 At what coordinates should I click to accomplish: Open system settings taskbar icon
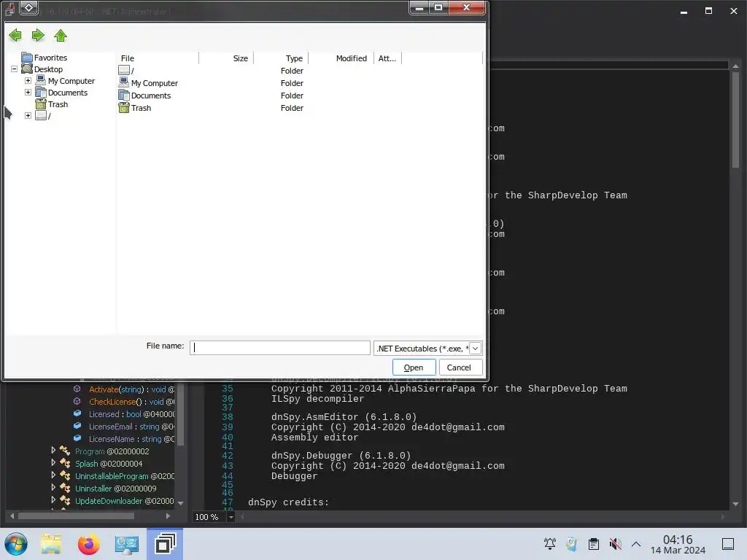[x=126, y=544]
